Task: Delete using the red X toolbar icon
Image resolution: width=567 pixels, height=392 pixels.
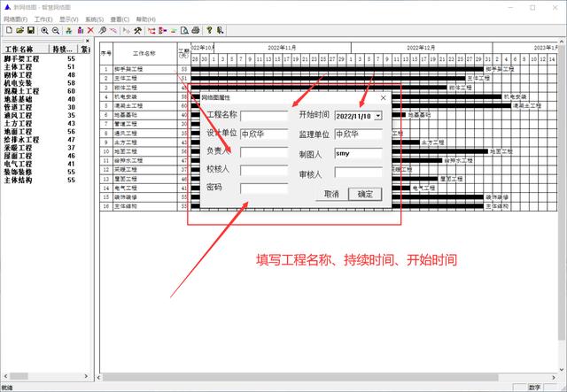Action: (x=90, y=31)
